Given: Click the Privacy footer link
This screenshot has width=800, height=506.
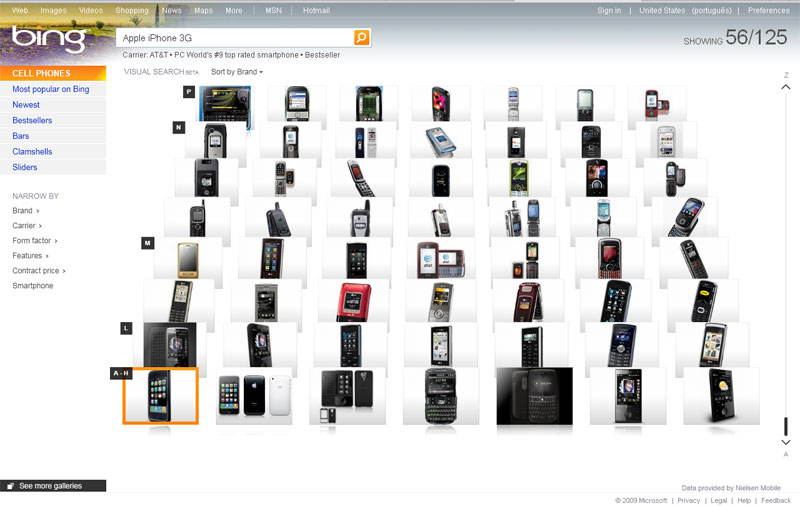Looking at the screenshot, I should pos(688,500).
